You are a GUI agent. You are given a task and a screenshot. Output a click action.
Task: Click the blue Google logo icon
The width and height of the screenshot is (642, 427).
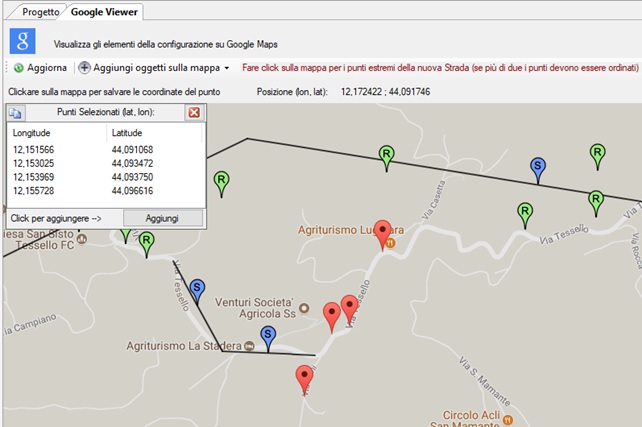tap(23, 41)
